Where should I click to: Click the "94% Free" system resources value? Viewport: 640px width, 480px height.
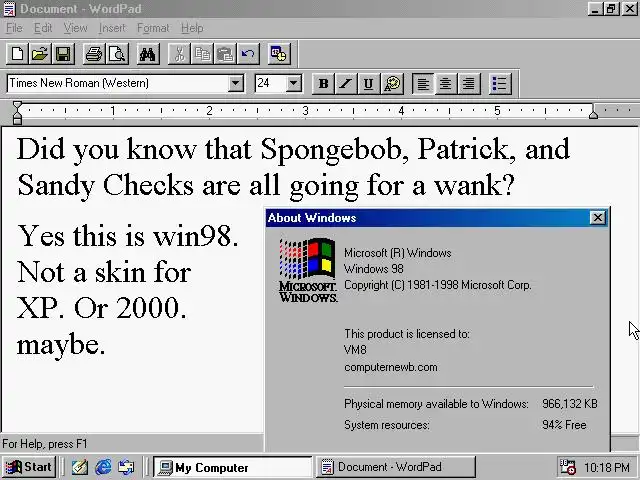564,425
